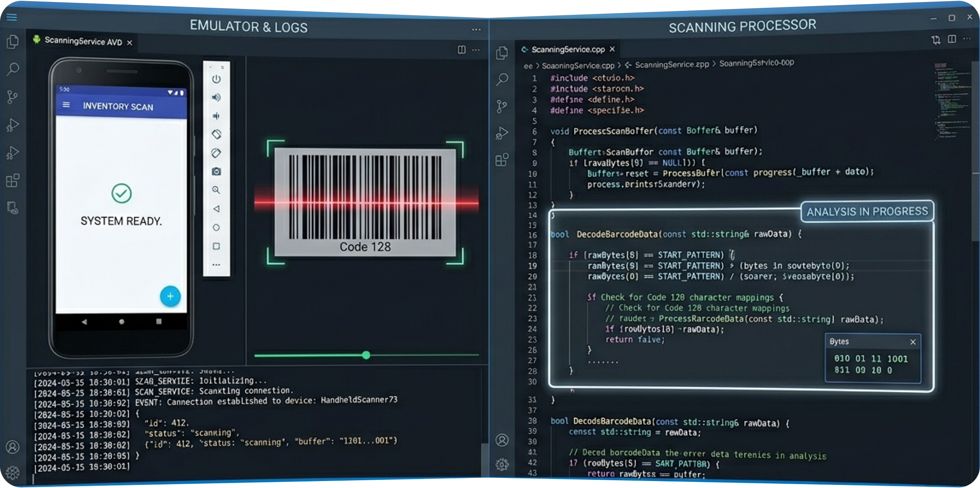The width and height of the screenshot is (980, 488).
Task: Open emulator toolbar more options ellipsis
Action: [x=216, y=265]
